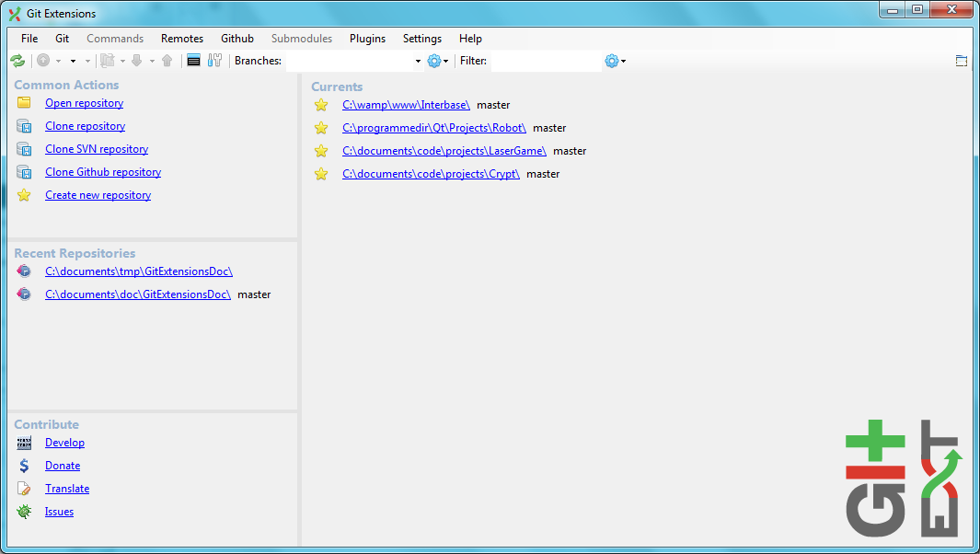Click the Translate link
This screenshot has height=554, width=980.
point(67,489)
